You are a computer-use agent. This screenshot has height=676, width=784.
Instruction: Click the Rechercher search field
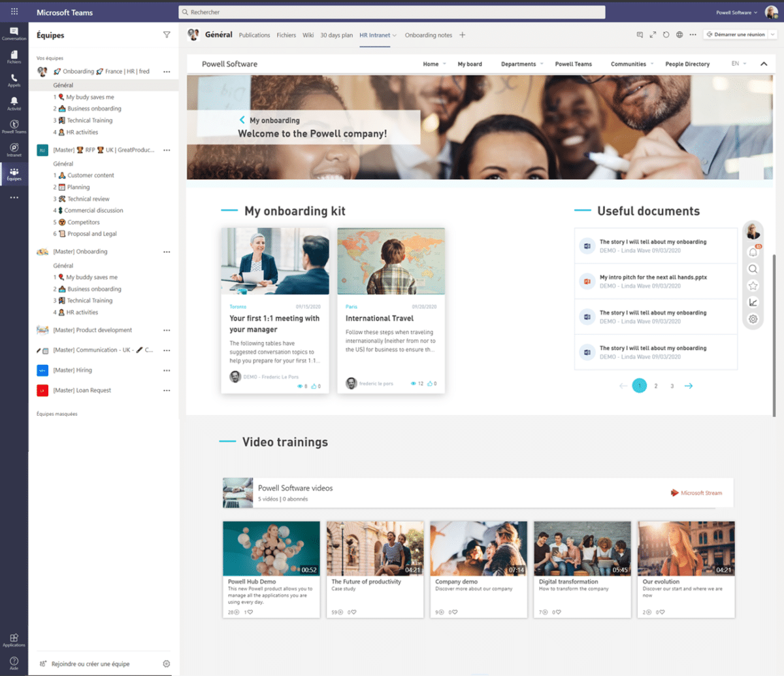(392, 12)
